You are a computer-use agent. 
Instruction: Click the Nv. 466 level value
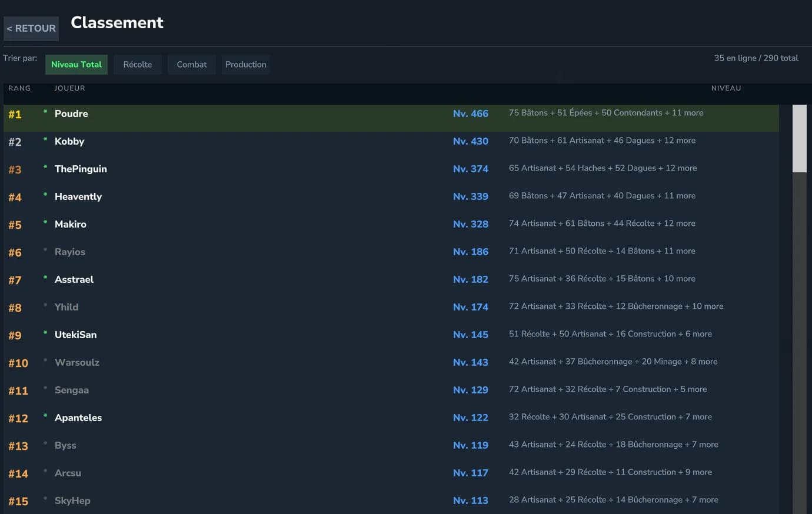pyautogui.click(x=471, y=114)
